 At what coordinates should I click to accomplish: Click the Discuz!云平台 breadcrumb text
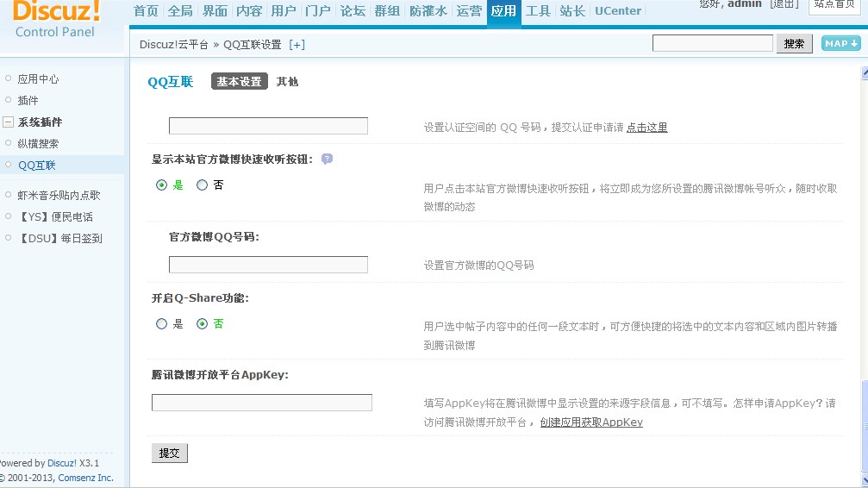click(174, 45)
